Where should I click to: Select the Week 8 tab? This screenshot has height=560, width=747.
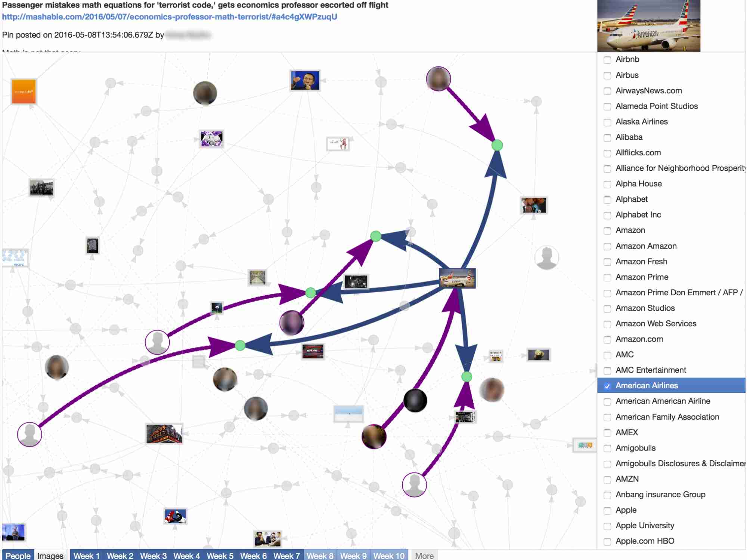320,555
